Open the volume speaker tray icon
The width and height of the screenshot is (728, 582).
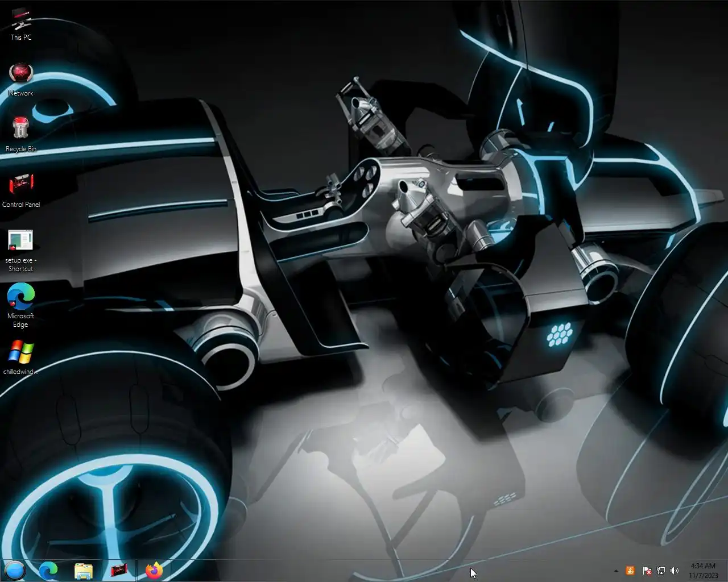(675, 571)
